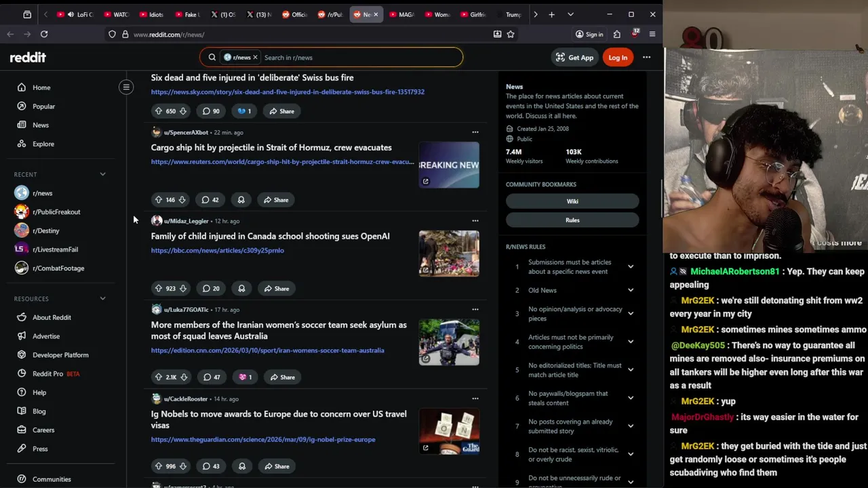Click the Log In button
The image size is (868, 488).
point(618,58)
